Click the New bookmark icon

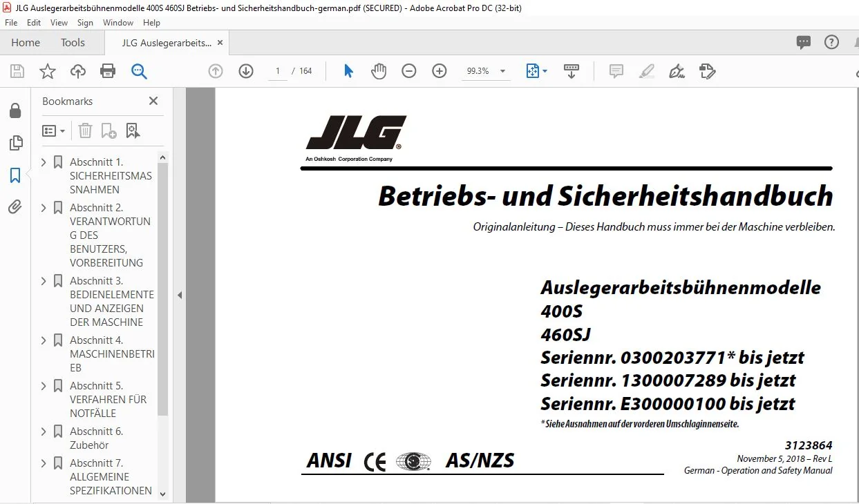coord(108,130)
